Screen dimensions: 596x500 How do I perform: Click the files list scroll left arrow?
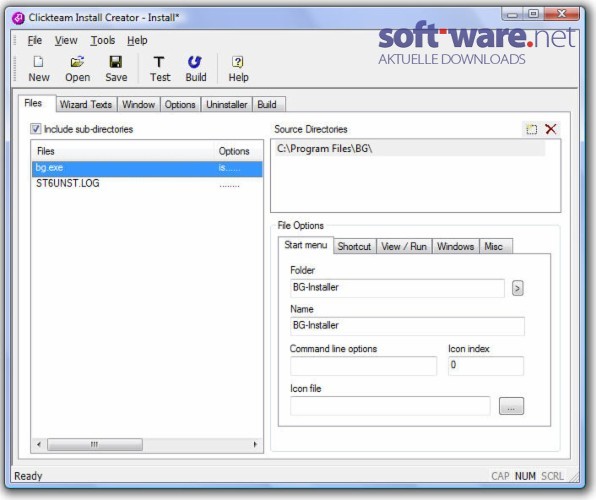[39, 444]
